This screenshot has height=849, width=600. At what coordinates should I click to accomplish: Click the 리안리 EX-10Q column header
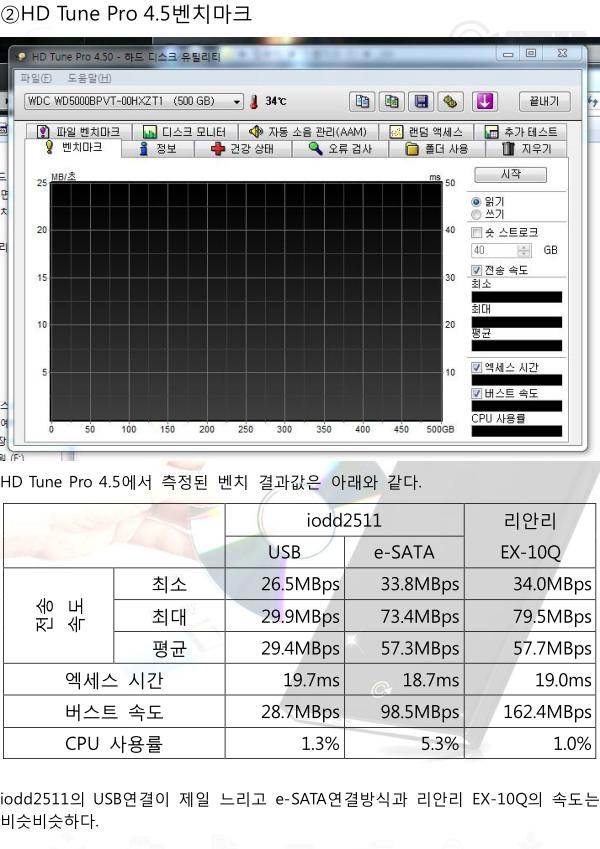[x=530, y=536]
